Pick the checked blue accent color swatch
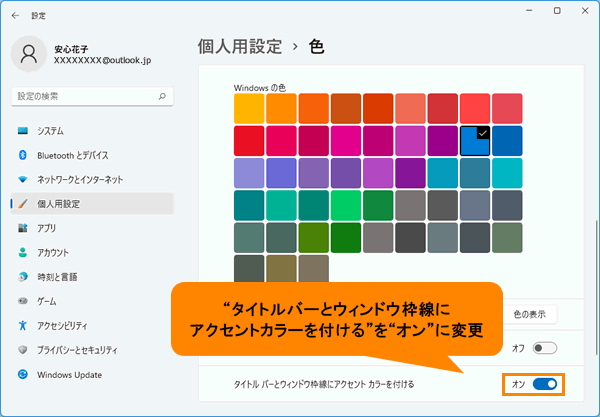The width and height of the screenshot is (600, 417). pos(475,140)
